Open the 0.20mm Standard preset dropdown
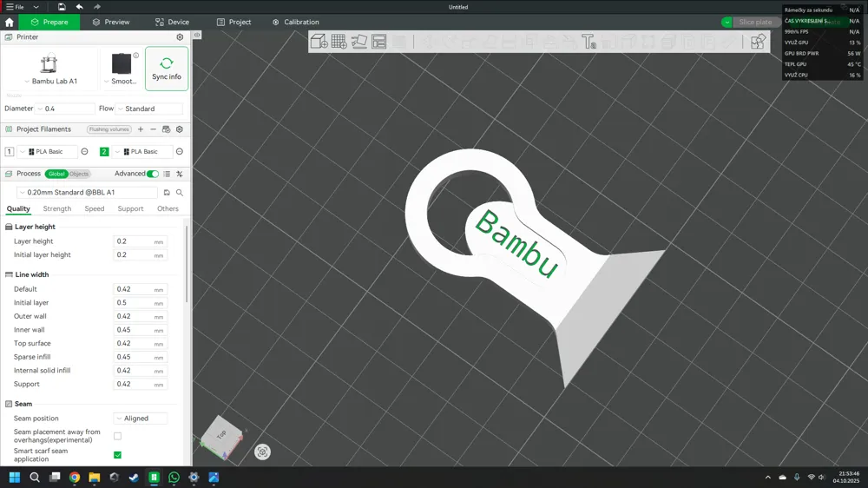The width and height of the screenshot is (868, 488). tap(88, 193)
